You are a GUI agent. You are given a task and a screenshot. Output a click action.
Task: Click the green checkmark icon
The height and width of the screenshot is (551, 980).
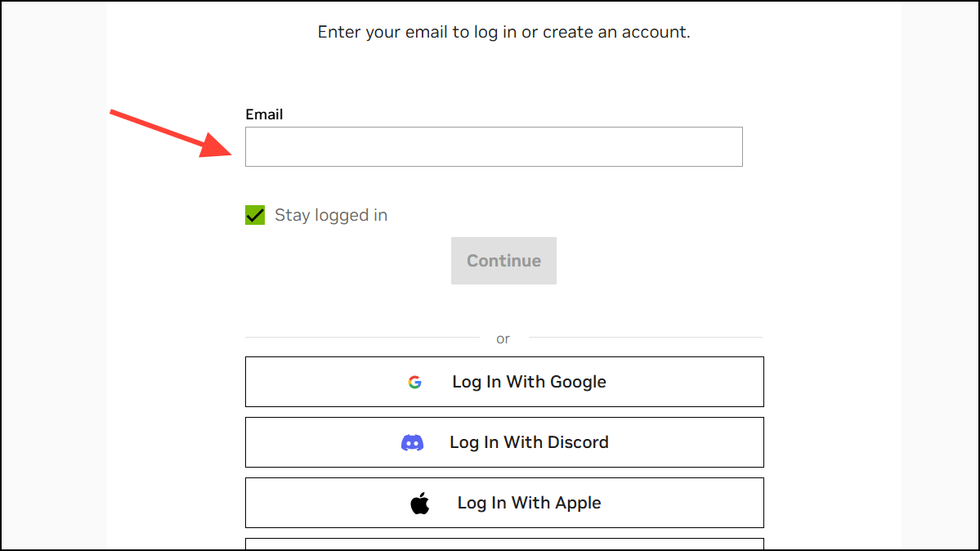[255, 215]
